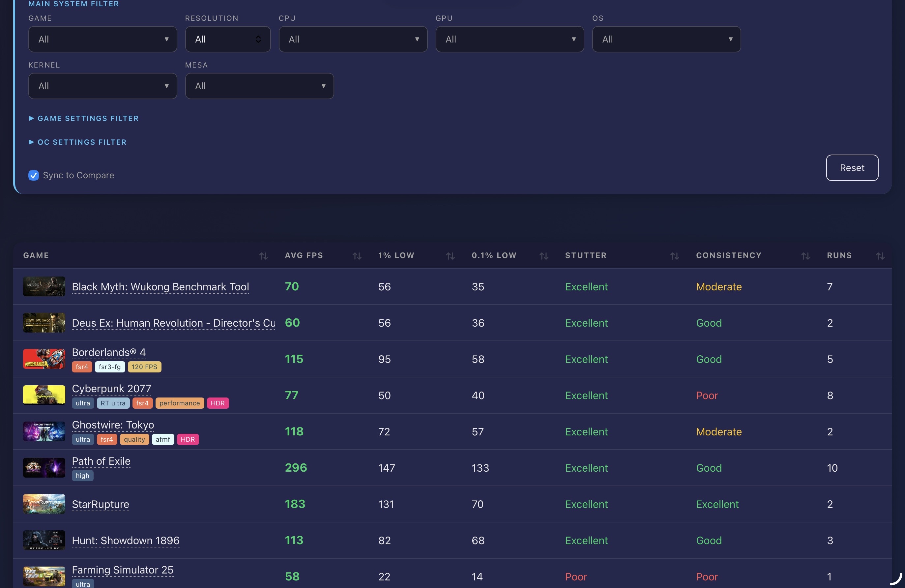Open the GPU filter dropdown
This screenshot has width=905, height=588.
point(509,39)
